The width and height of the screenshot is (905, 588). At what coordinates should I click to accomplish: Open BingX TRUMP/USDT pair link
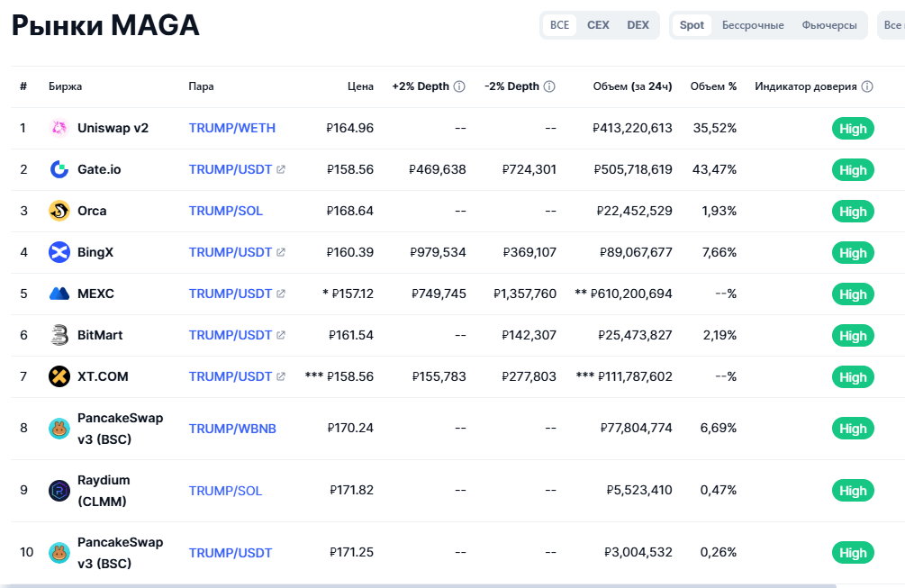pos(231,252)
